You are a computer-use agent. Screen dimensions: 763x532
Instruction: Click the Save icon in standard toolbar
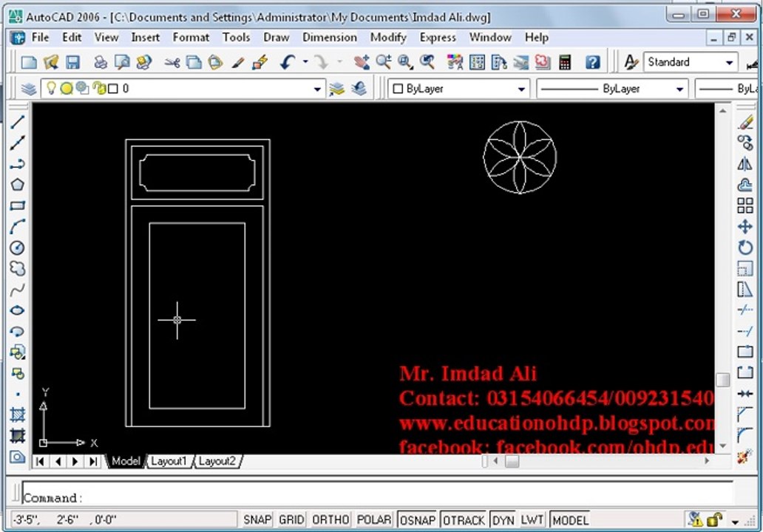(x=73, y=62)
